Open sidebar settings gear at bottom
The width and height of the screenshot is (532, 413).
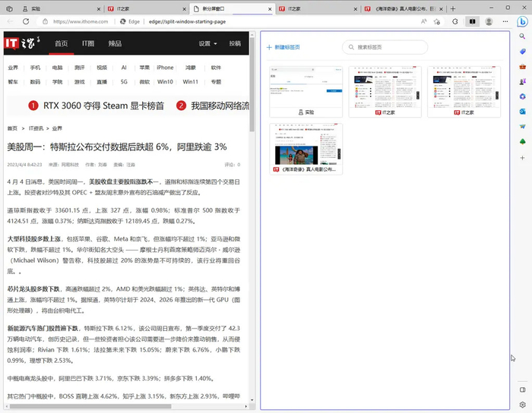pyautogui.click(x=523, y=405)
